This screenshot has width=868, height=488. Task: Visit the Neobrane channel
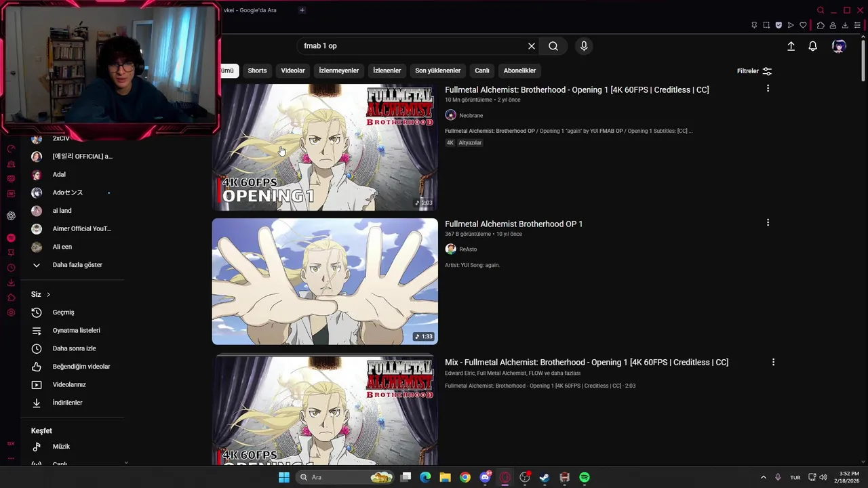pyautogui.click(x=471, y=116)
